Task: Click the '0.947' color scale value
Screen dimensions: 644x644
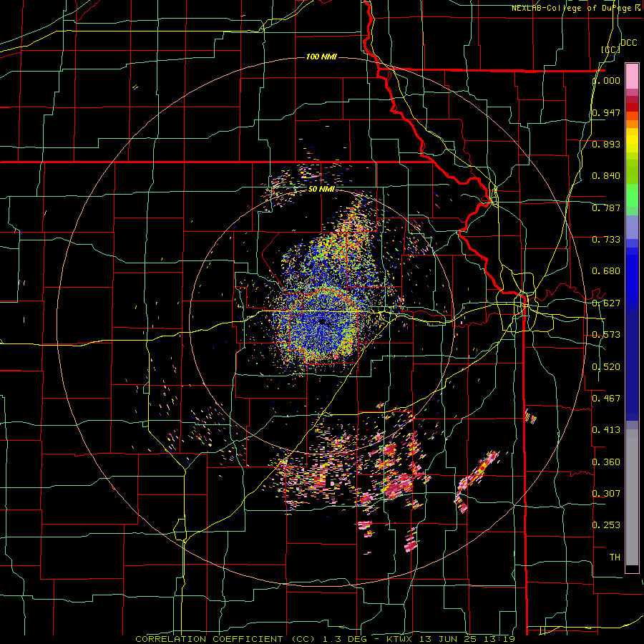Action: click(606, 112)
